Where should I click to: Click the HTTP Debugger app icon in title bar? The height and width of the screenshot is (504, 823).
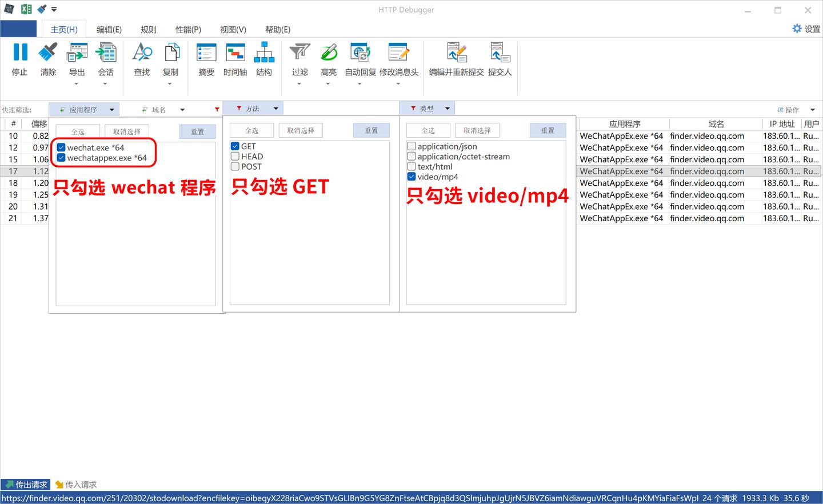tap(9, 9)
